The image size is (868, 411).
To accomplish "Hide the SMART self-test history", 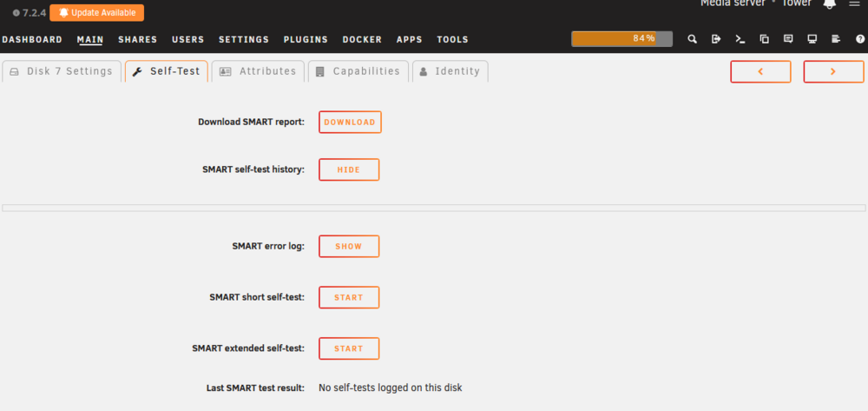I will (x=349, y=169).
